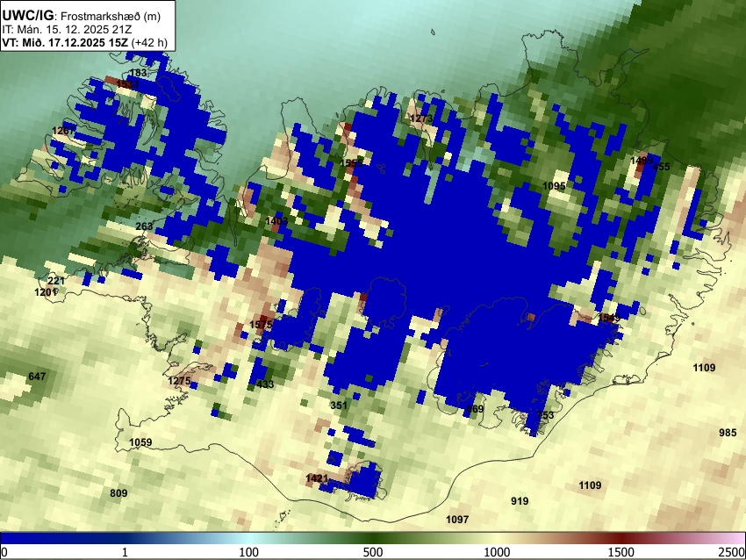The image size is (746, 560).
Task: Click the map value '1533'
Action: (127, 84)
